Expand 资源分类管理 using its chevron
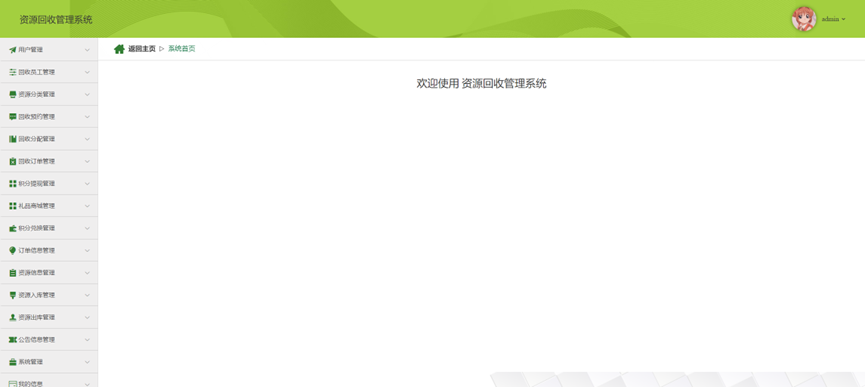Viewport: 865px width, 387px height. coord(87,95)
